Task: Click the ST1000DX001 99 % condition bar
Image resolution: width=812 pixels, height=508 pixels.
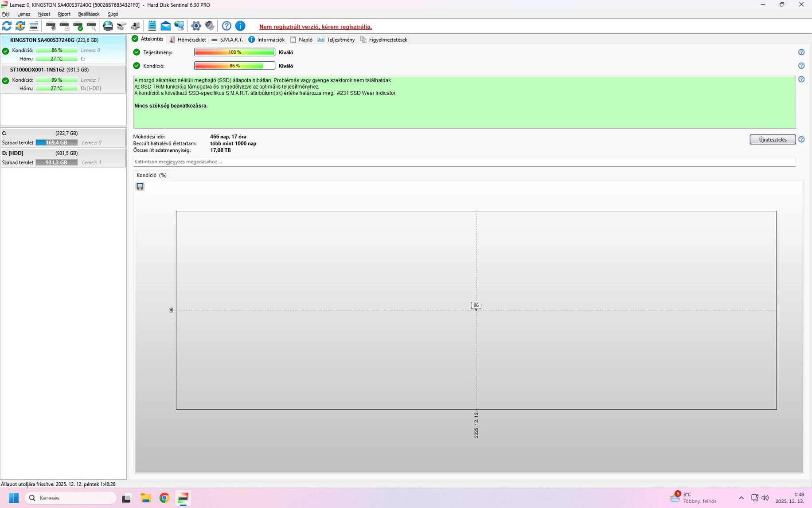Action: [56, 80]
